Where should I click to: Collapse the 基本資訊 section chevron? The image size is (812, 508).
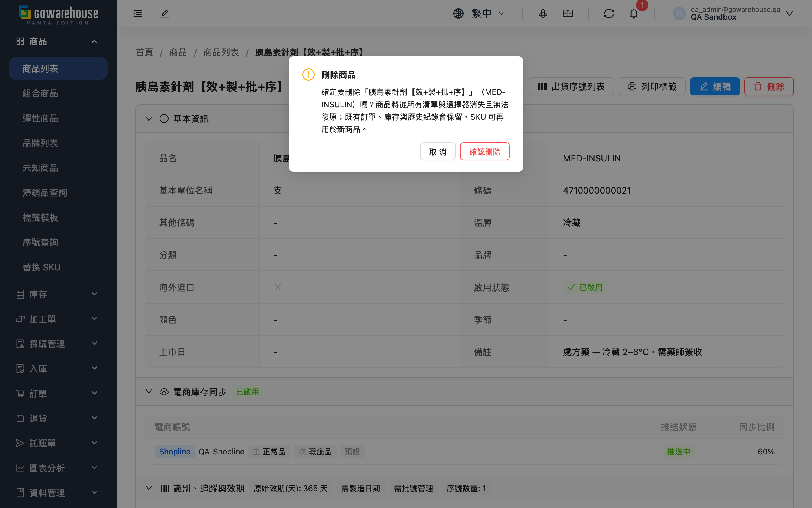(149, 119)
